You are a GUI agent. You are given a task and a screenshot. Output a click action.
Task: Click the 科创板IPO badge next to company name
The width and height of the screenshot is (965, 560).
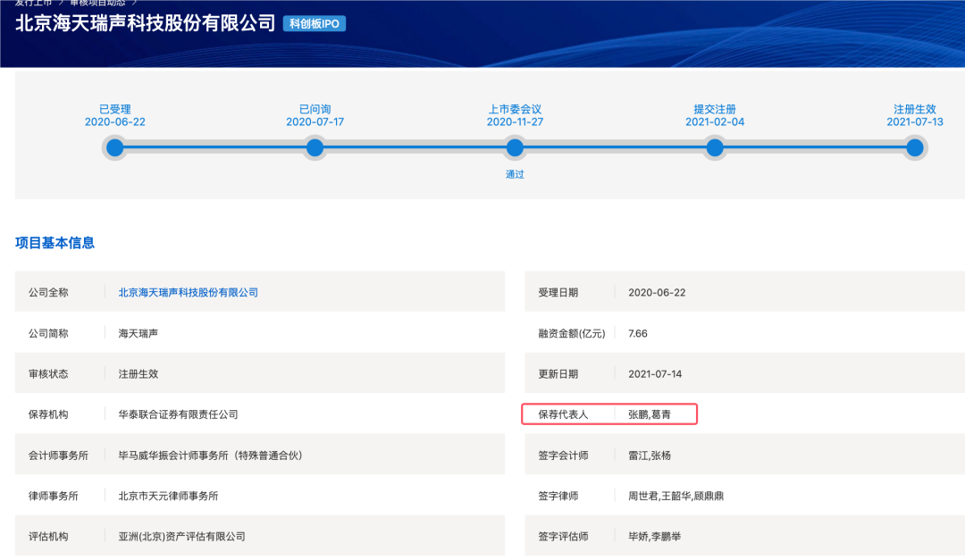click(x=315, y=24)
